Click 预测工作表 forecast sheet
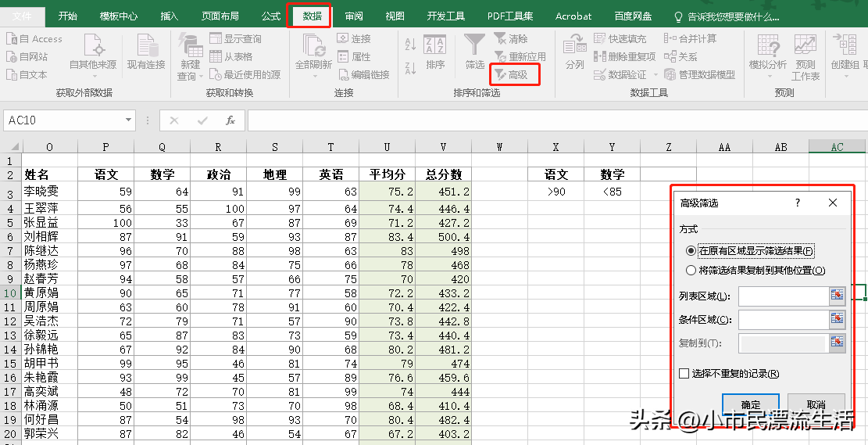868x445 pixels. [x=805, y=57]
